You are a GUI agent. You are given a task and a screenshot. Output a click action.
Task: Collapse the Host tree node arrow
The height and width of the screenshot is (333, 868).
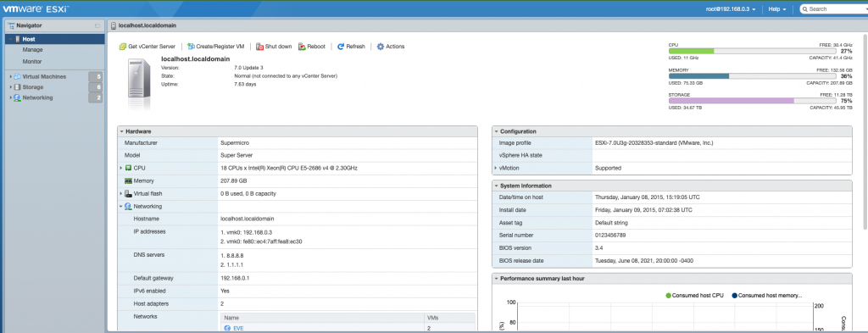(x=10, y=39)
